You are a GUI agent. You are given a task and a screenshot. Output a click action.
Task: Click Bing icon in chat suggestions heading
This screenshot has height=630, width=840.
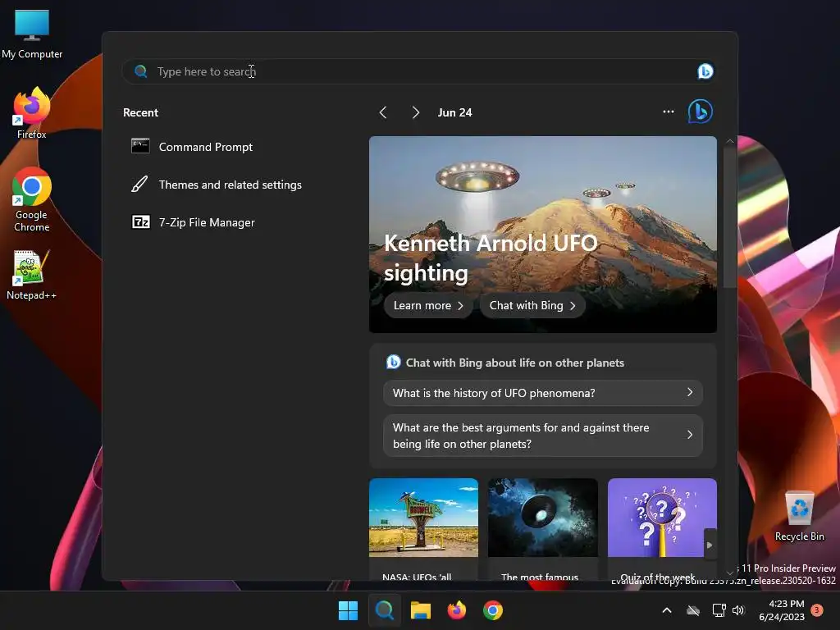393,362
